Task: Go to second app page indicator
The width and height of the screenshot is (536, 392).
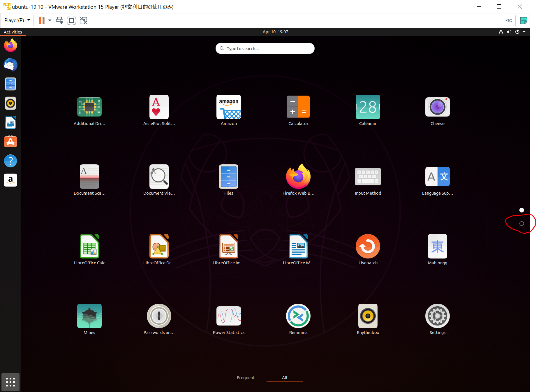Action: 522,224
